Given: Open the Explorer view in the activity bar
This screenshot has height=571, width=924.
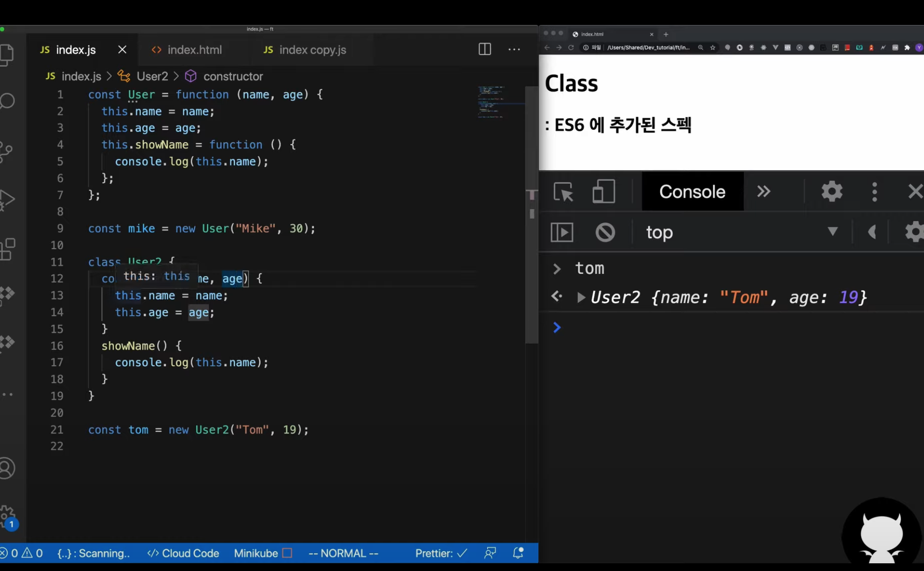Looking at the screenshot, I should click(x=7, y=54).
